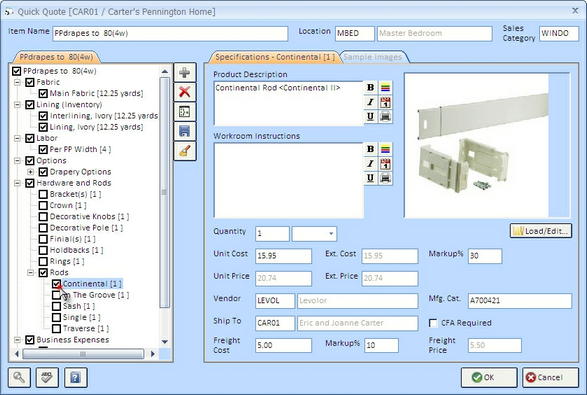
Task: Toggle Italic in Product Description
Action: pyautogui.click(x=370, y=102)
